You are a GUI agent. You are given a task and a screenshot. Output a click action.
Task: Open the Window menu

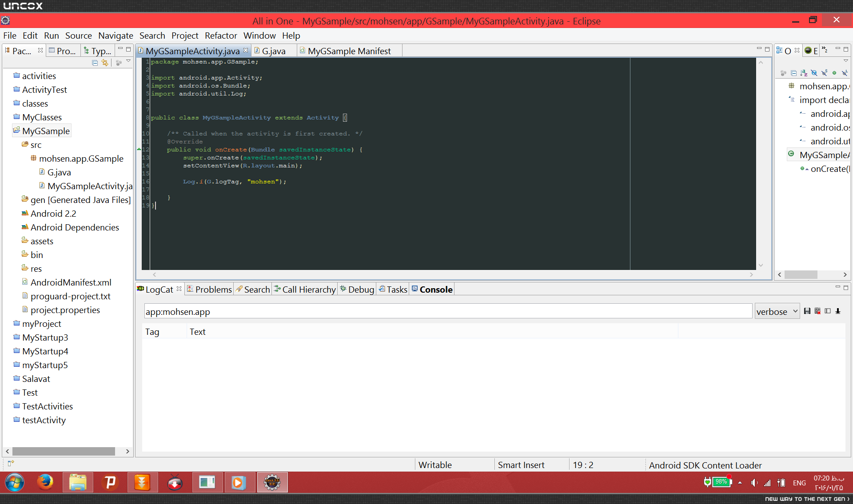click(259, 36)
